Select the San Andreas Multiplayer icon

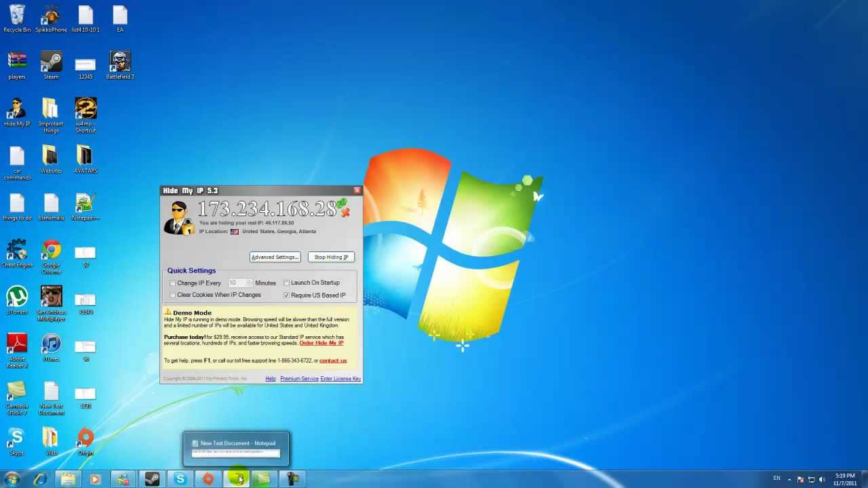tap(51, 302)
